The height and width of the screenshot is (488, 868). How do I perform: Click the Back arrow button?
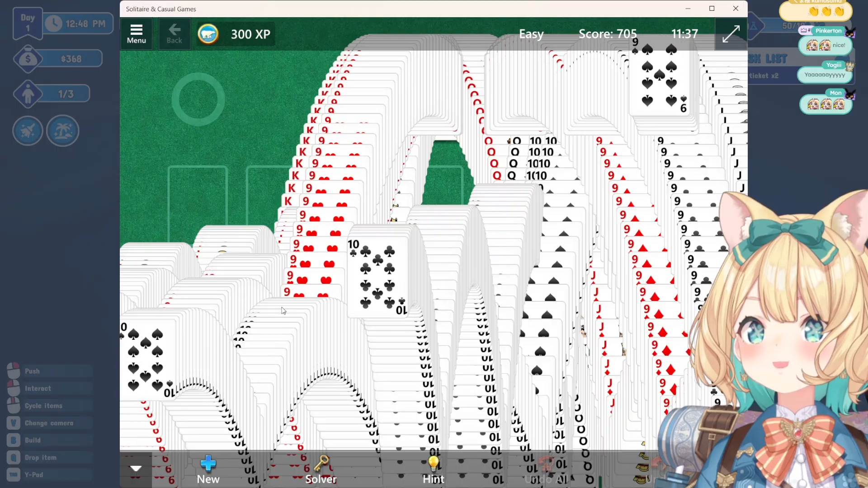pos(174,33)
